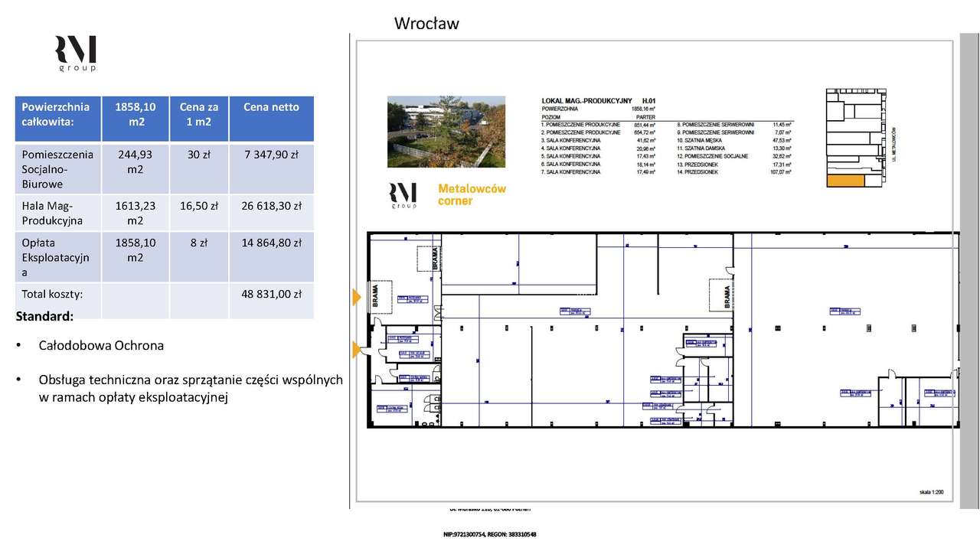The height and width of the screenshot is (551, 980).
Task: Click the "30 zł" price per m2 cell
Action: (199, 168)
